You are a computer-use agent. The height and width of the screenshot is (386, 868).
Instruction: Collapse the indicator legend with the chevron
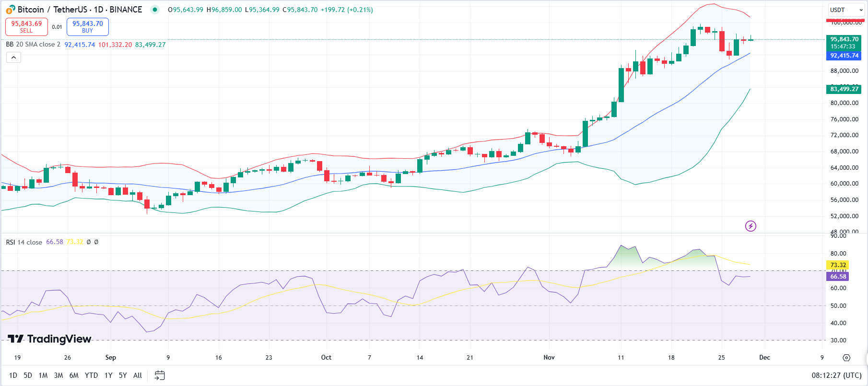point(13,58)
